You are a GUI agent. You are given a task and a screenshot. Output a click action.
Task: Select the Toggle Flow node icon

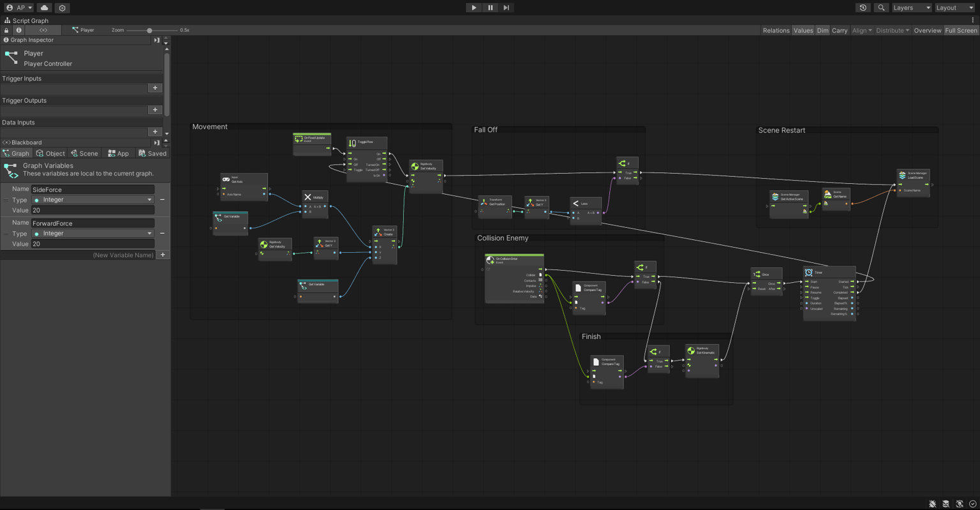click(x=352, y=143)
